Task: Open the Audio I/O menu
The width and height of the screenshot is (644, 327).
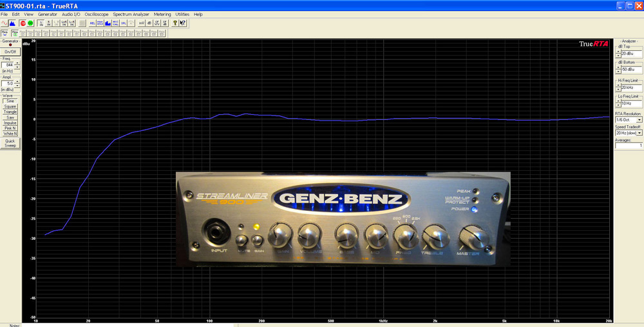Action: (x=71, y=14)
